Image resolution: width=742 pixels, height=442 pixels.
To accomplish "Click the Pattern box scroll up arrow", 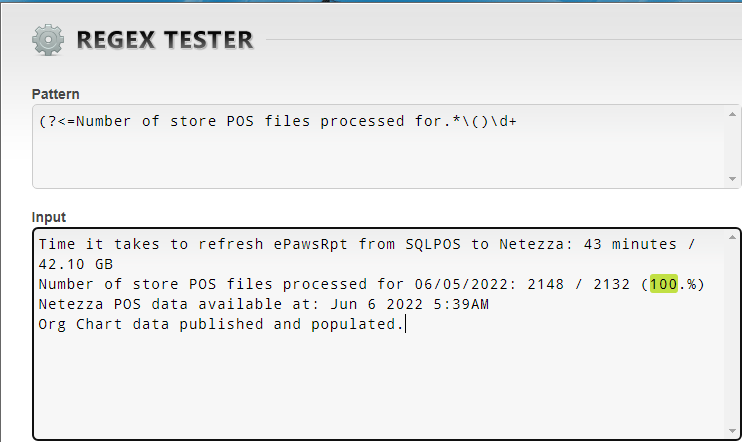I will pos(729,114).
